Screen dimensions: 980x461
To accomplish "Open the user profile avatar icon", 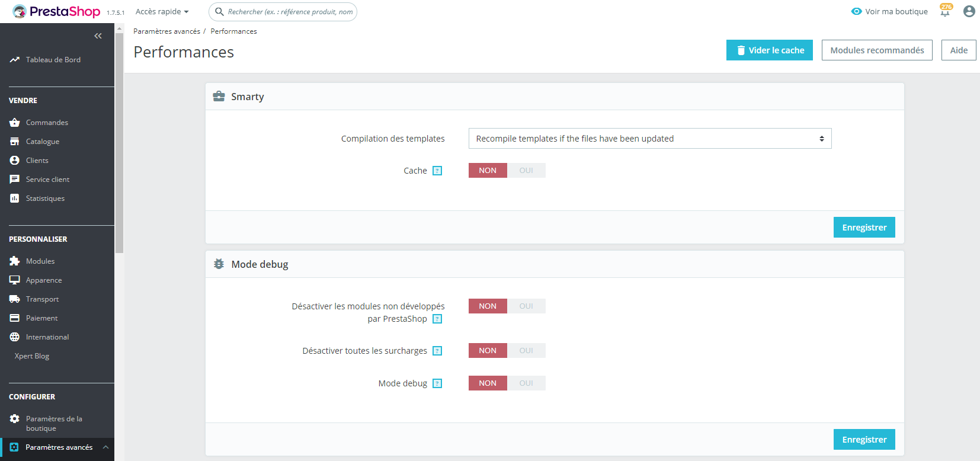I will 969,11.
